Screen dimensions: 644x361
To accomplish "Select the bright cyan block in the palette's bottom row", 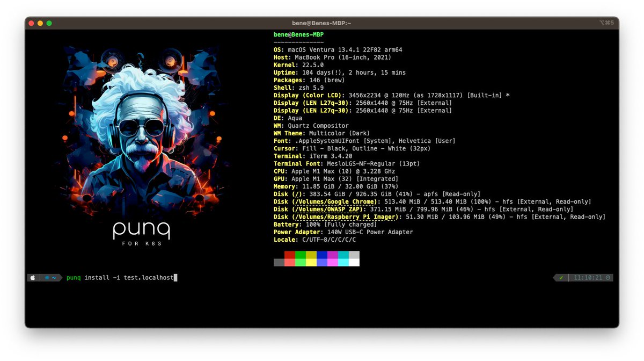I will (x=343, y=262).
